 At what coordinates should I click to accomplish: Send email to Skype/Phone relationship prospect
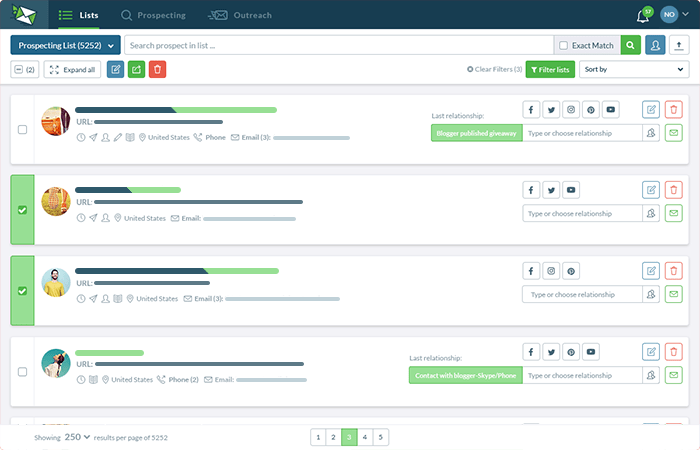pos(674,375)
